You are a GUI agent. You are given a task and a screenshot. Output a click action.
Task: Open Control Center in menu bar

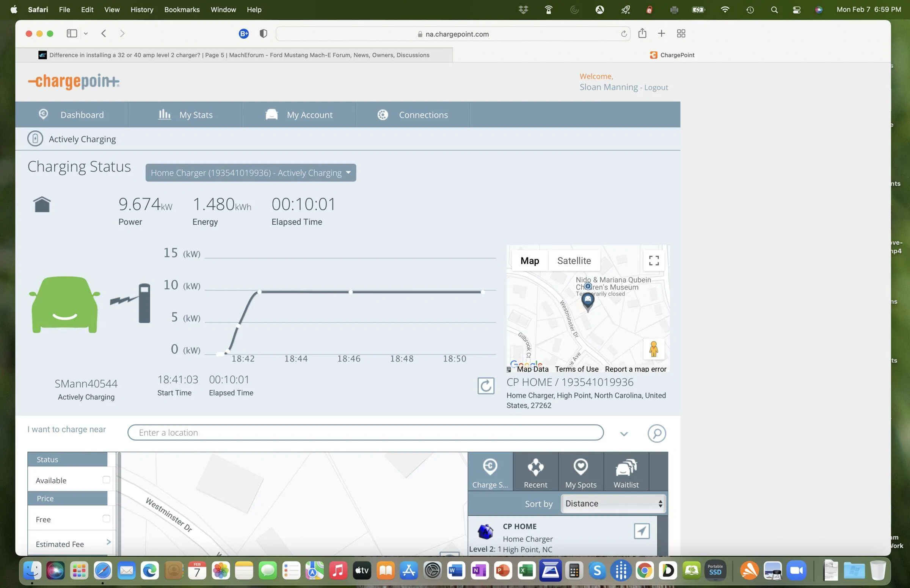(x=797, y=10)
